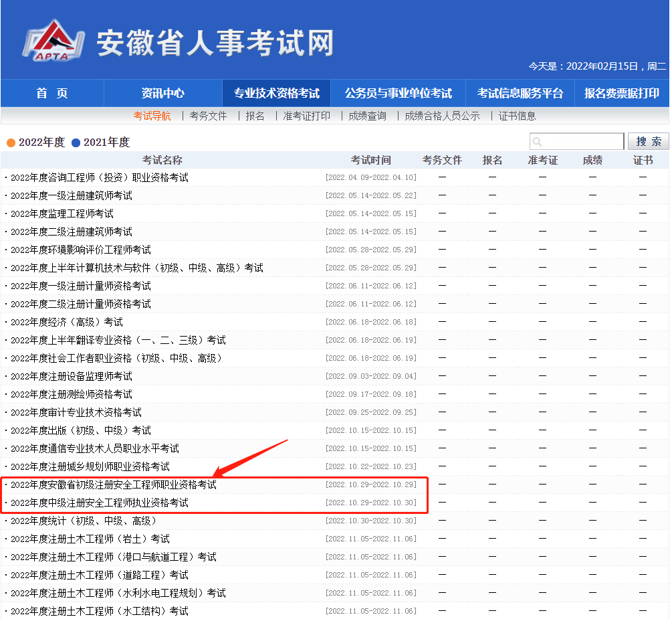Open 公务员与事业单位考试 menu item
This screenshot has width=672, height=619.
(x=398, y=93)
